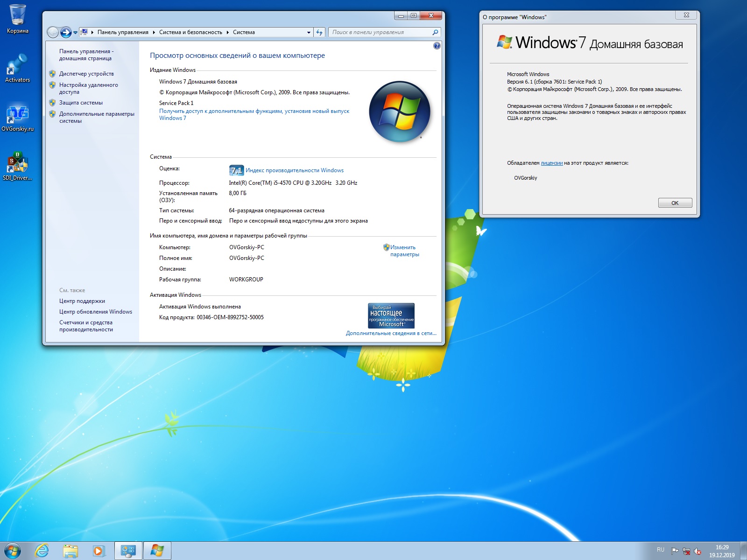The image size is (747, 560).
Task: Click shield icon beside 'Дополнительные параметры системы'
Action: coord(52,114)
